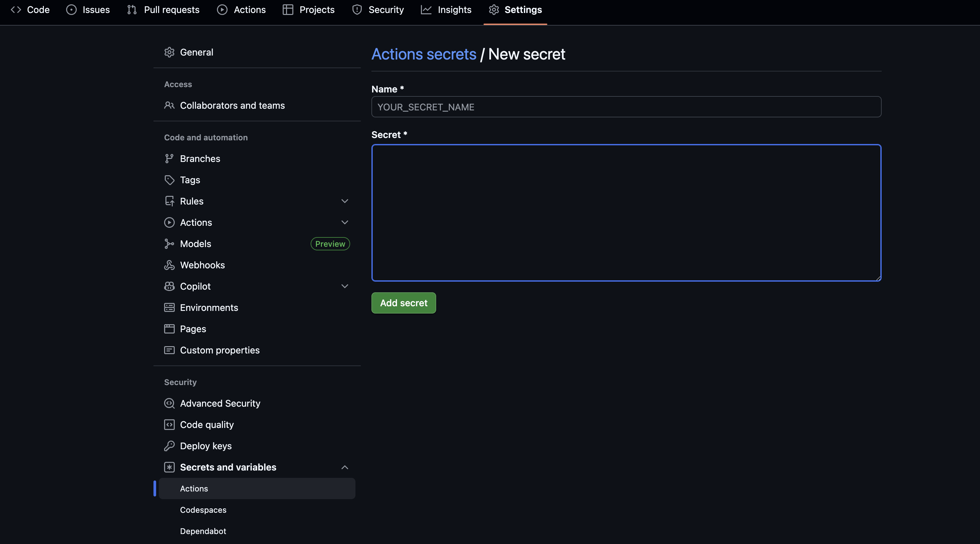980x544 pixels.
Task: Expand the Actions settings chevron
Action: click(x=345, y=222)
